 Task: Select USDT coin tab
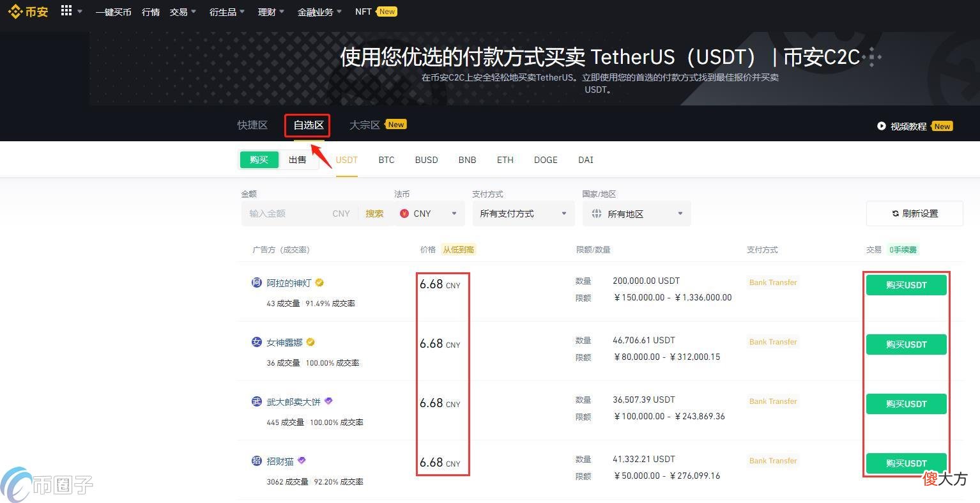[347, 160]
